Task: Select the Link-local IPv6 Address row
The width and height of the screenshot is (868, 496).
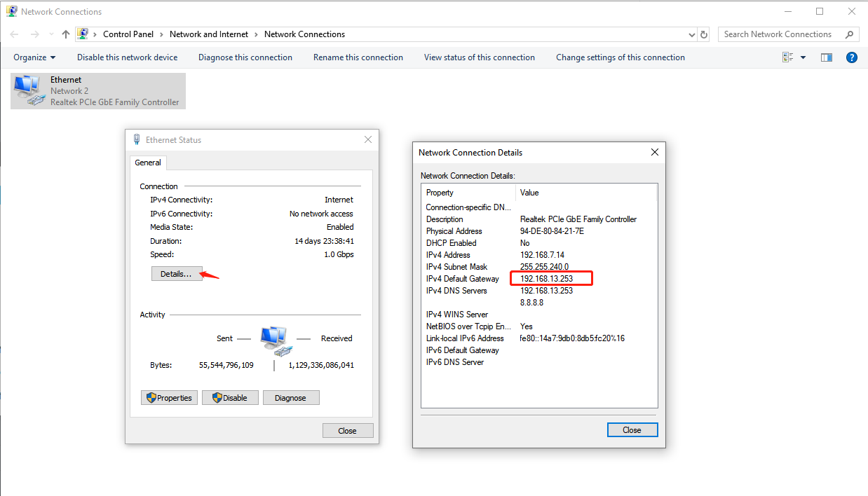Action: click(x=538, y=338)
